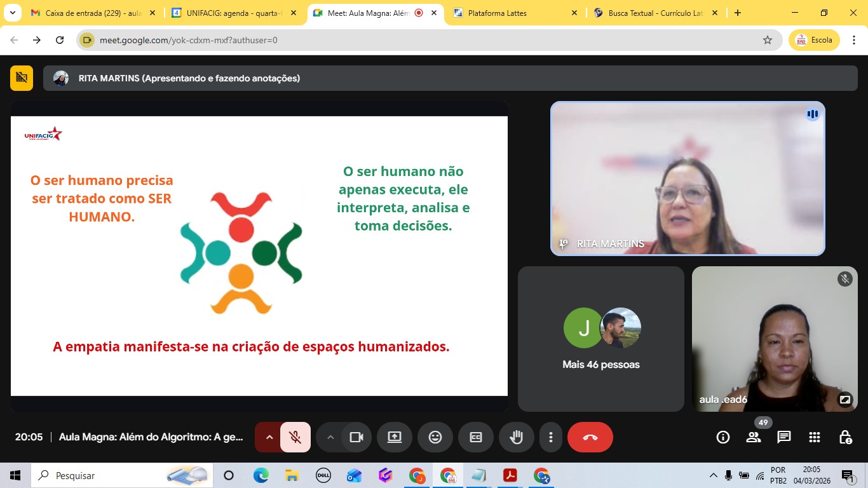Show the participants list icon
This screenshot has width=868, height=488.
[x=754, y=437]
